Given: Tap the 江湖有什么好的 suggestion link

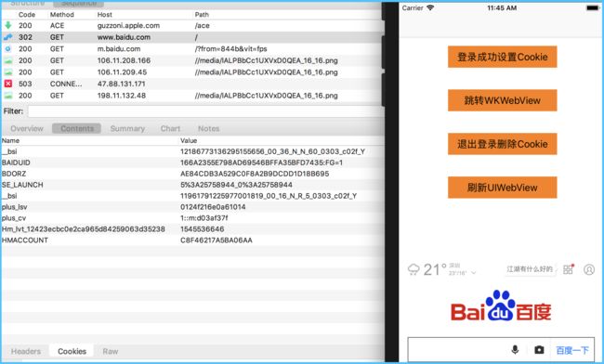Looking at the screenshot, I should coord(530,269).
